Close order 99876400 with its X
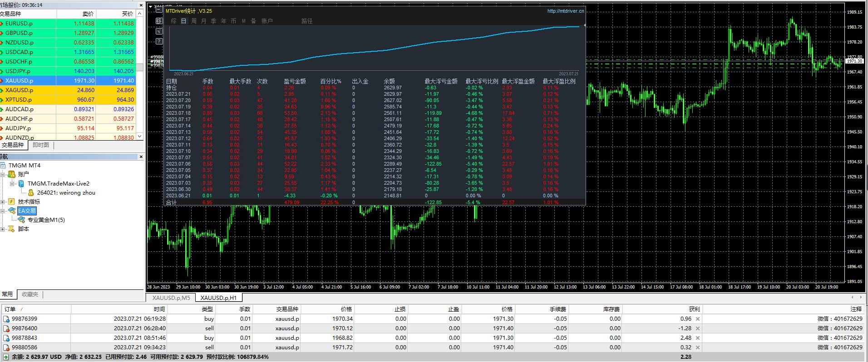Screen dimensions: 868x362 pyautogui.click(x=698, y=328)
